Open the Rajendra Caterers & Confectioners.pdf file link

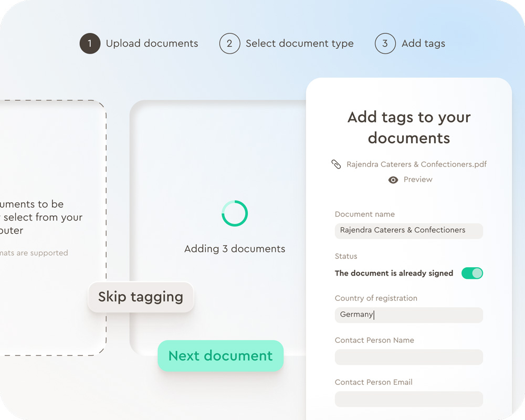[416, 164]
